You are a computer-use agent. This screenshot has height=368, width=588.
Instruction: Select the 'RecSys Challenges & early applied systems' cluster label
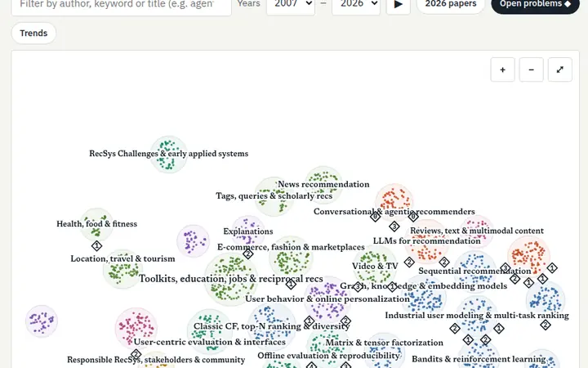169,154
